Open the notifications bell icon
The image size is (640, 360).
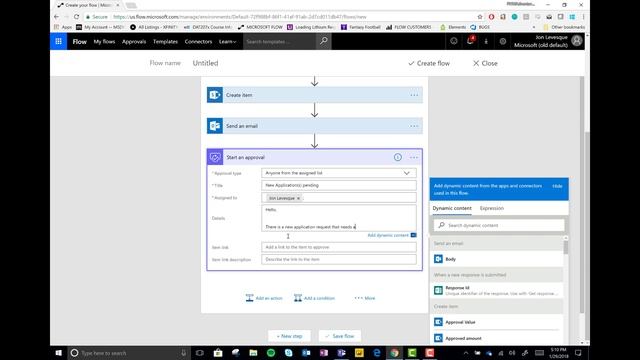coord(470,40)
